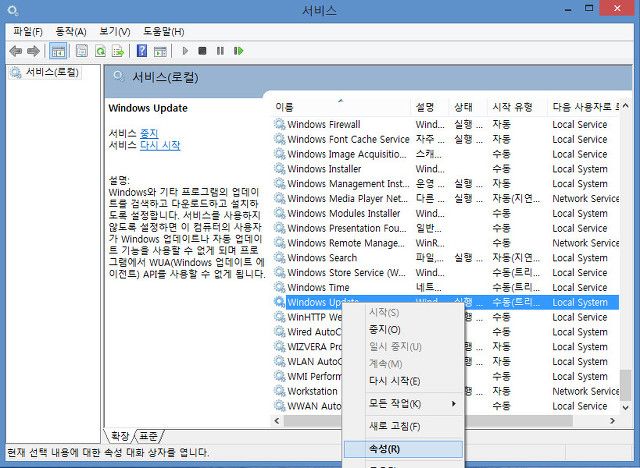Select the Windows Remote Manage... row
Screen dimensions: 640x468
446,243
